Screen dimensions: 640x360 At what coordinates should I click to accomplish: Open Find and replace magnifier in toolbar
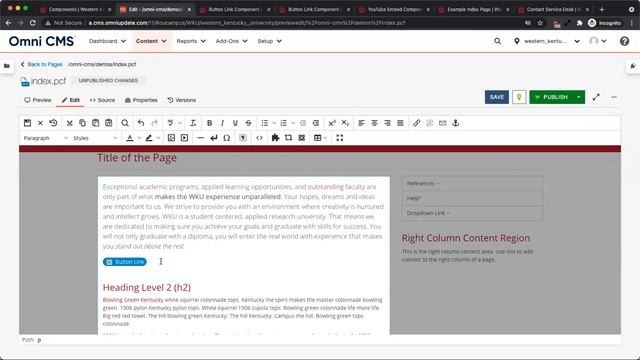125,123
